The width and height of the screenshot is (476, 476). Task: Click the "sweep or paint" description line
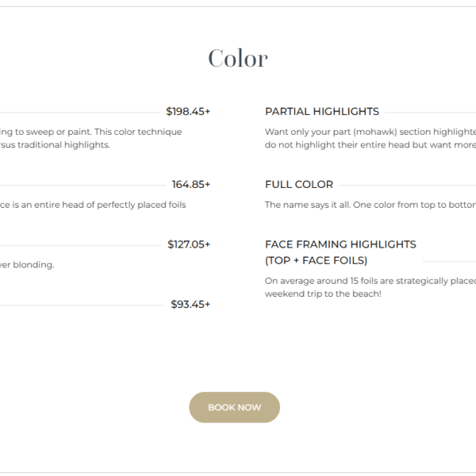pyautogui.click(x=91, y=132)
